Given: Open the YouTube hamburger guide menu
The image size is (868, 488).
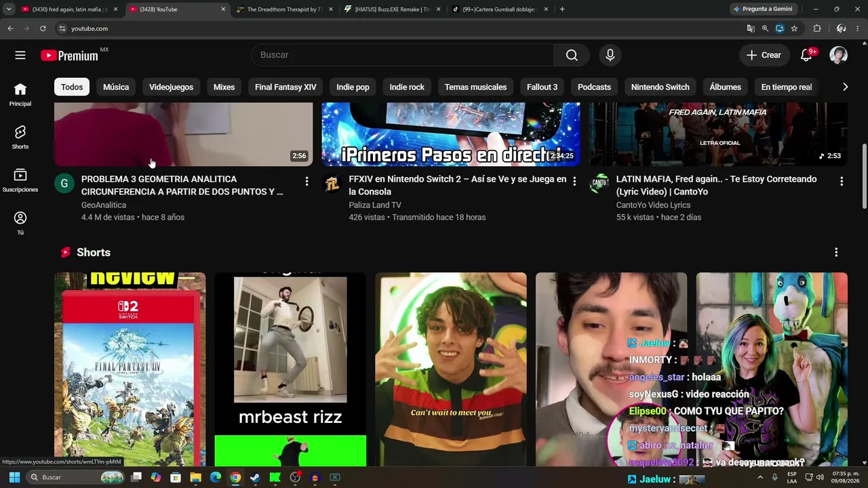Looking at the screenshot, I should [x=20, y=55].
